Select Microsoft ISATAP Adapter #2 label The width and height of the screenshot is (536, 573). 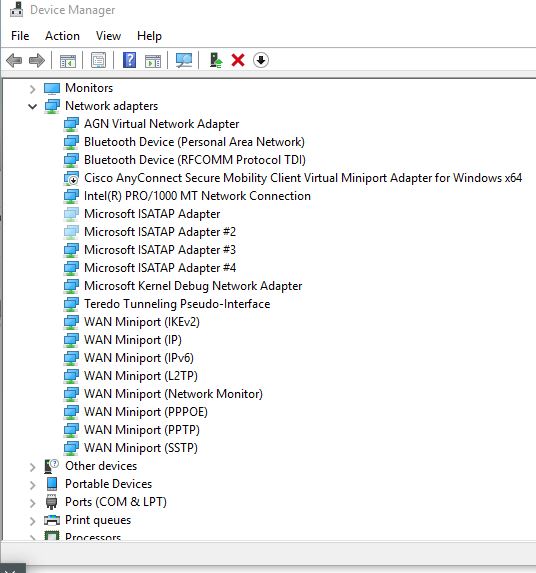(160, 232)
